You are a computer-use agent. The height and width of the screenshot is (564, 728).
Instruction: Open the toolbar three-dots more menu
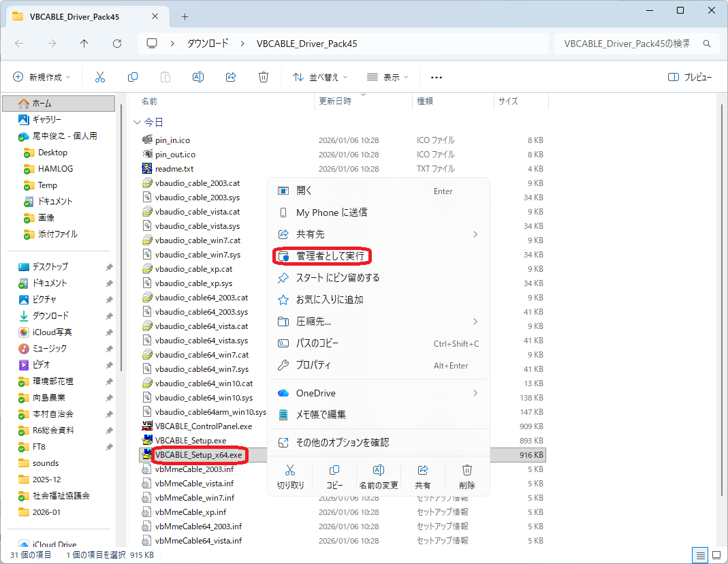pos(437,78)
